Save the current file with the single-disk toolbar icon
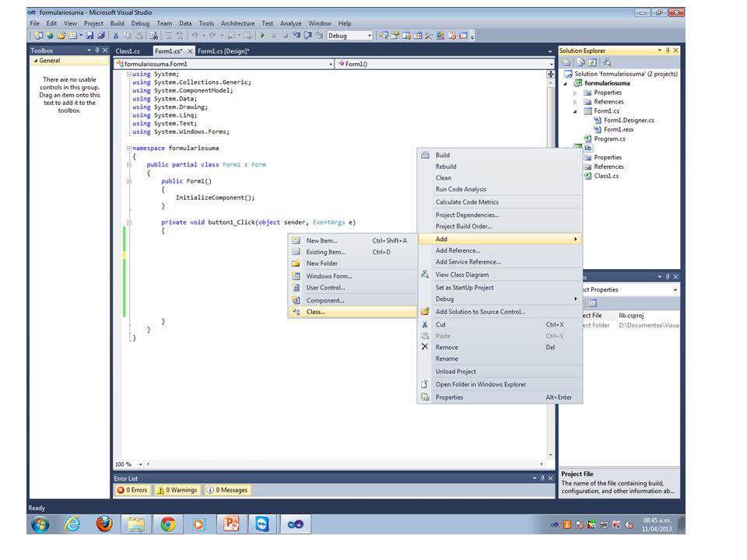 pos(89,36)
